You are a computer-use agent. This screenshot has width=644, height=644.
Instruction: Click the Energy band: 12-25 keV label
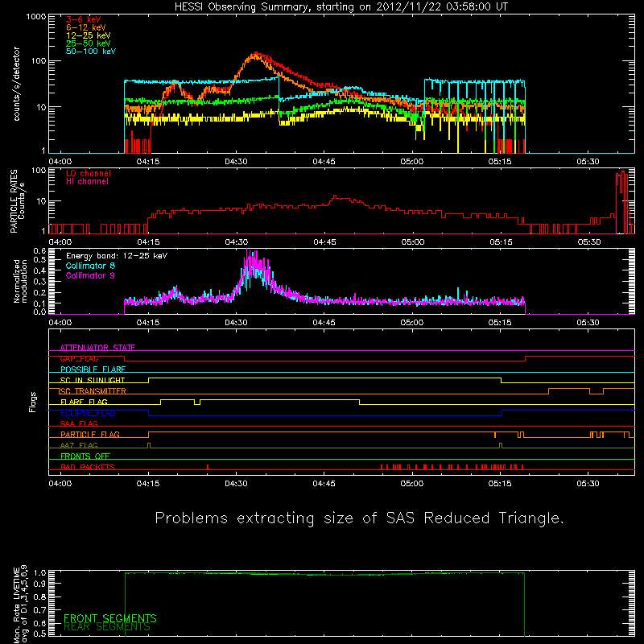click(117, 256)
